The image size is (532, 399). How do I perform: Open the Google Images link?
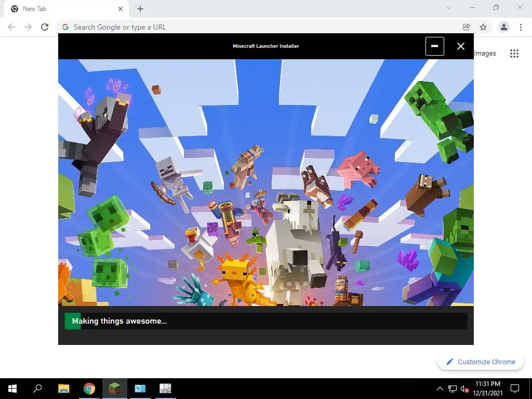tap(485, 54)
